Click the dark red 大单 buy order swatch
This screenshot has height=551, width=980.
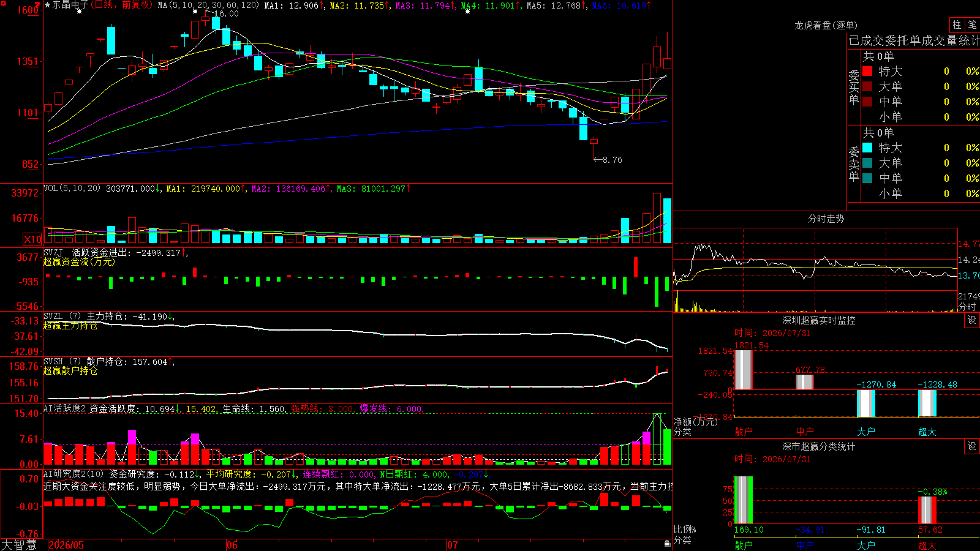coord(867,86)
